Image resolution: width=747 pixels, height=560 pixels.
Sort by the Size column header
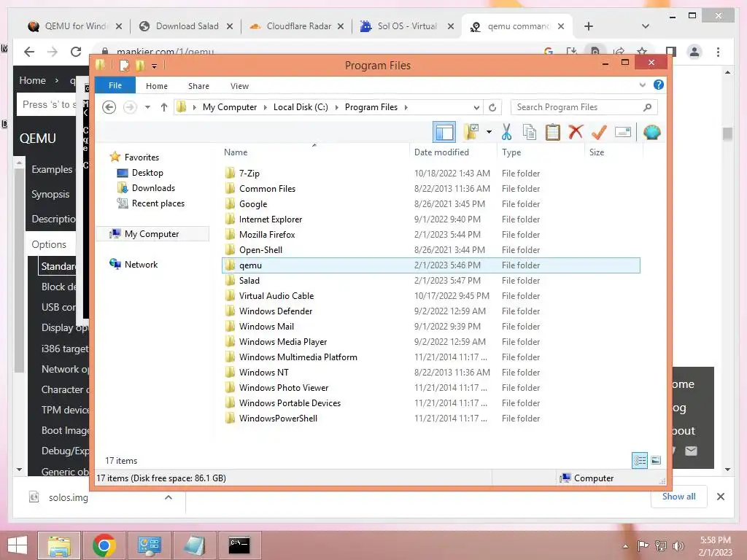click(597, 152)
